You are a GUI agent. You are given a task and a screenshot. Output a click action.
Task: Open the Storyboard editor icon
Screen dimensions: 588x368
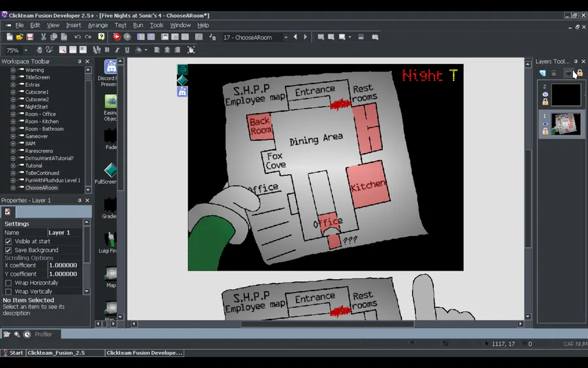140,37
